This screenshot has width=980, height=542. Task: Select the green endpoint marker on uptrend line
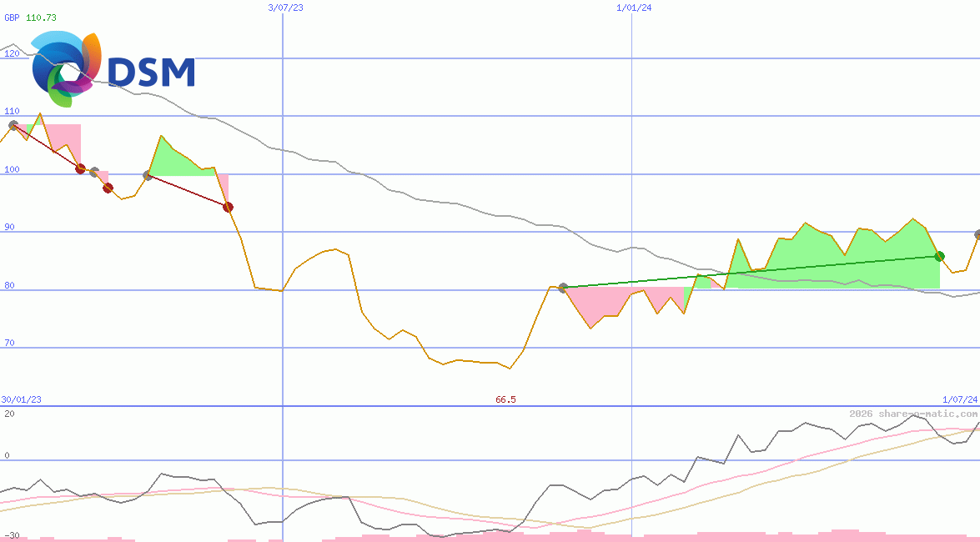(x=941, y=258)
